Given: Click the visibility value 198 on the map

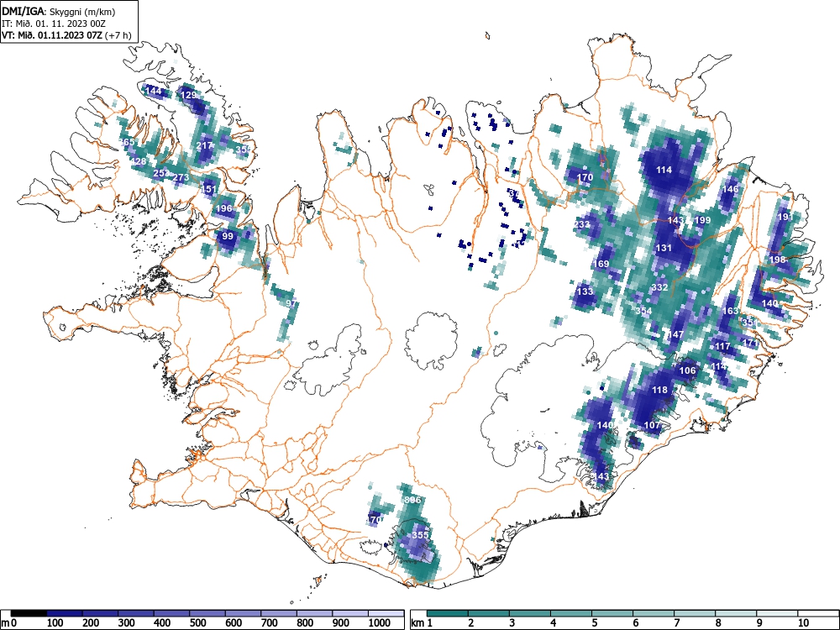Looking at the screenshot, I should pos(777,260).
